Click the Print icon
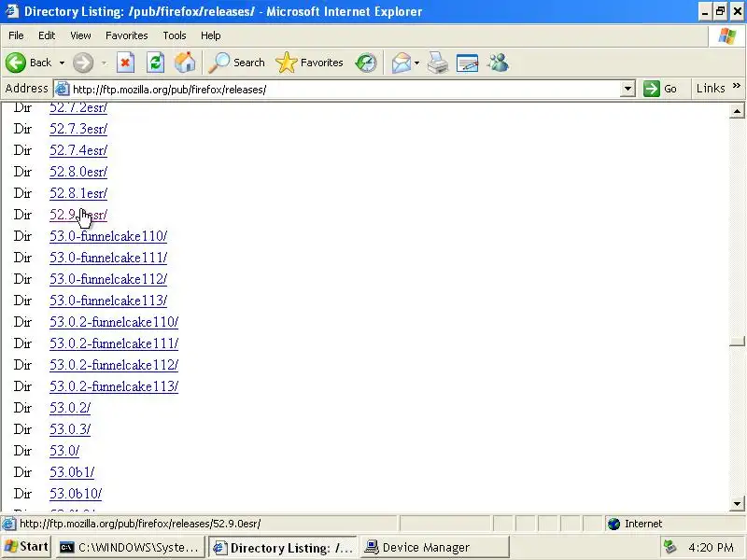Viewport: 747px width, 560px height. (437, 63)
